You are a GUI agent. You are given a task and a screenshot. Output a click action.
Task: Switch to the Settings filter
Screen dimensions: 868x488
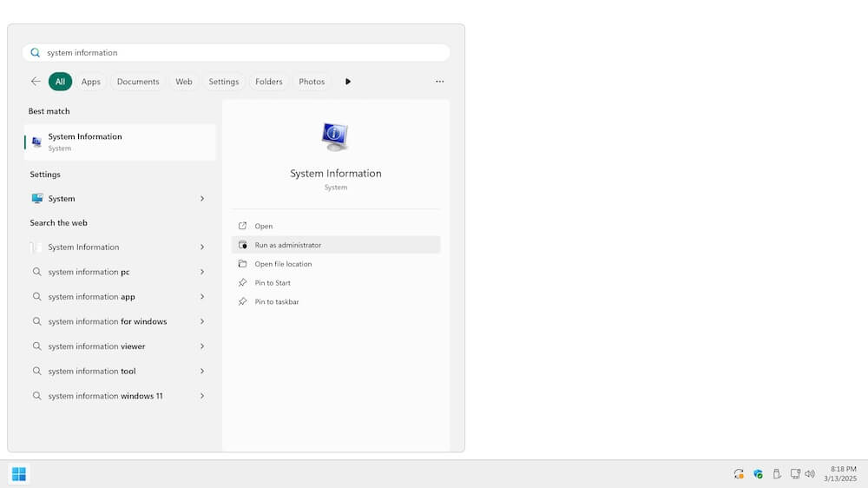tap(224, 82)
